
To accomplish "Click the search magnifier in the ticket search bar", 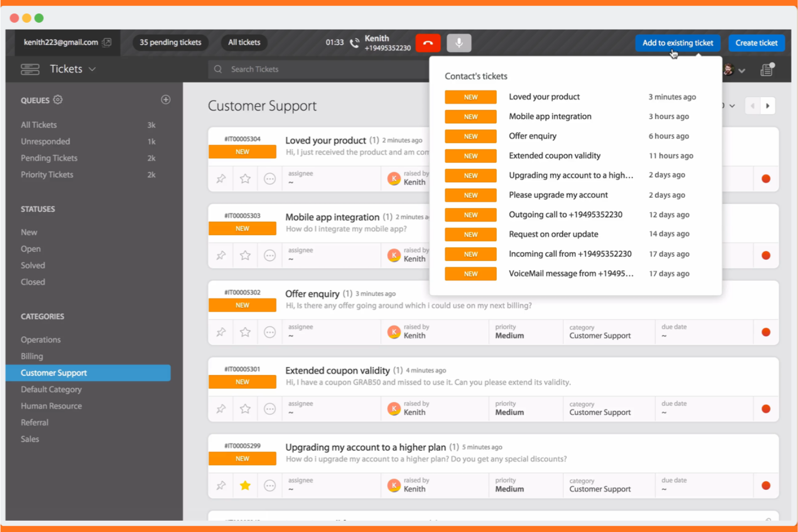I will pyautogui.click(x=218, y=69).
